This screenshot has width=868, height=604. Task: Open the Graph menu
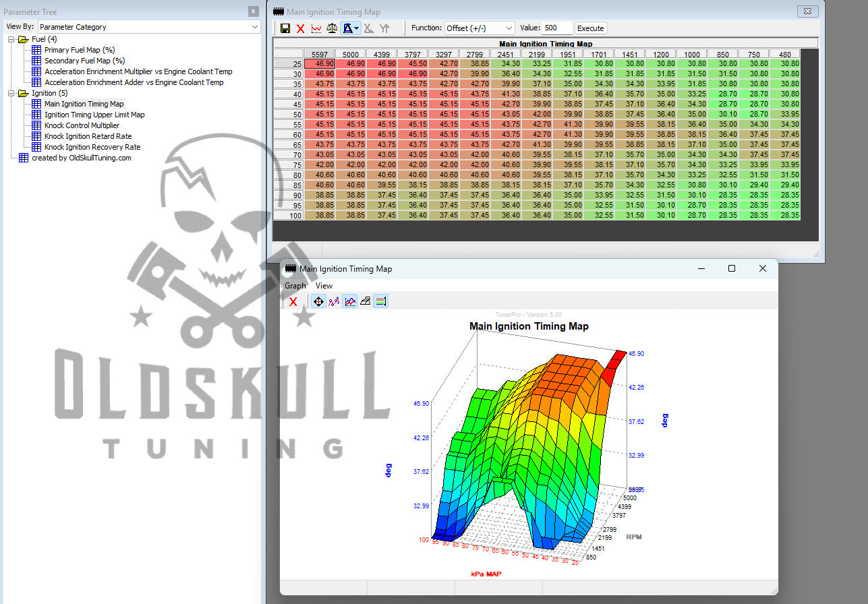[295, 286]
